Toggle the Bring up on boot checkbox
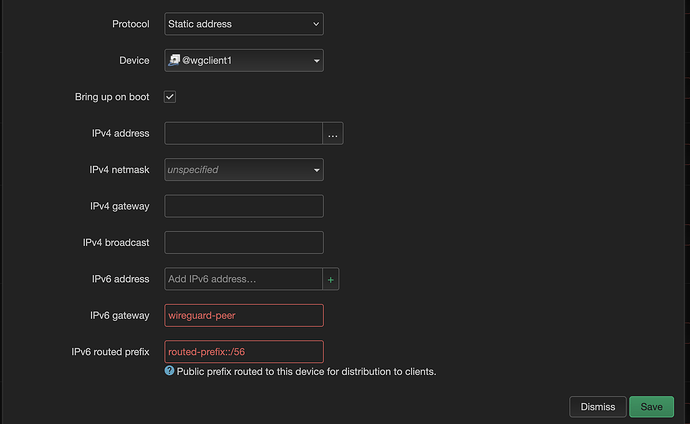The width and height of the screenshot is (690, 424). (170, 97)
